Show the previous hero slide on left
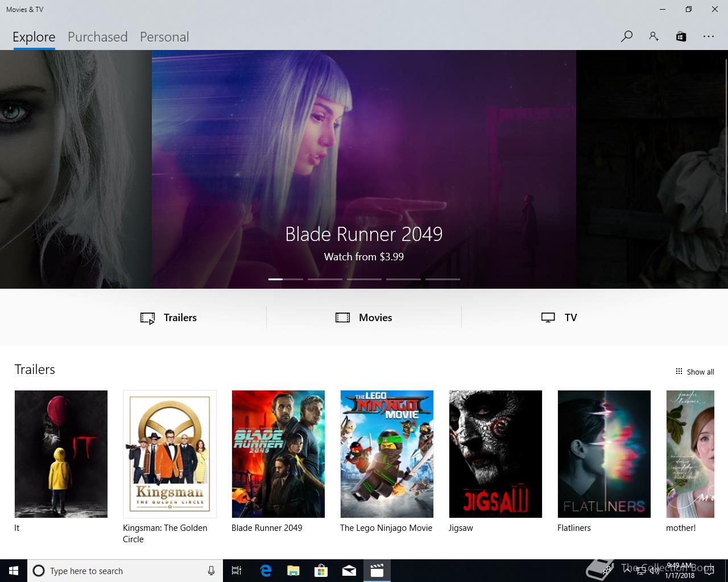The width and height of the screenshot is (728, 582). 76,169
